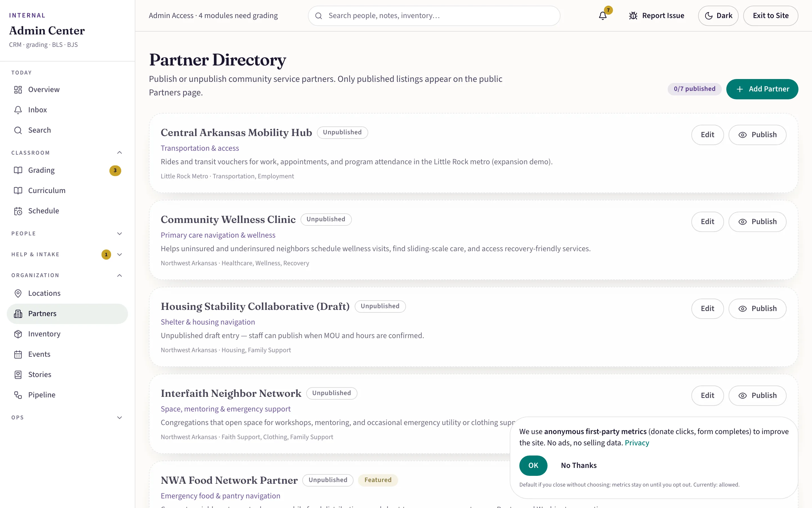The image size is (812, 508).
Task: Click Space, mentoring & emergency support text
Action: (x=226, y=409)
